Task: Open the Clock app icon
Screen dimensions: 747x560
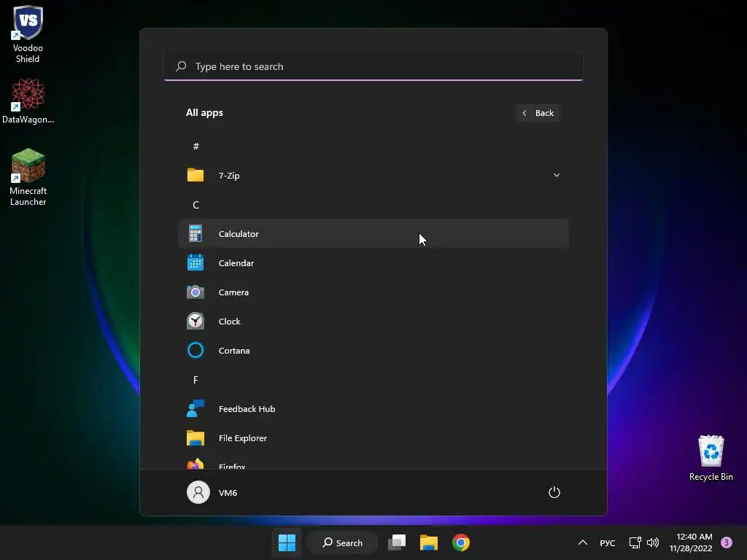Action: point(196,322)
